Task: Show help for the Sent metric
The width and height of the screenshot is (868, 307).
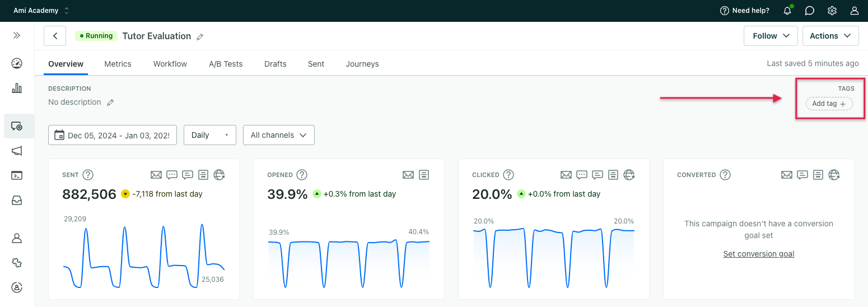Action: (x=88, y=175)
